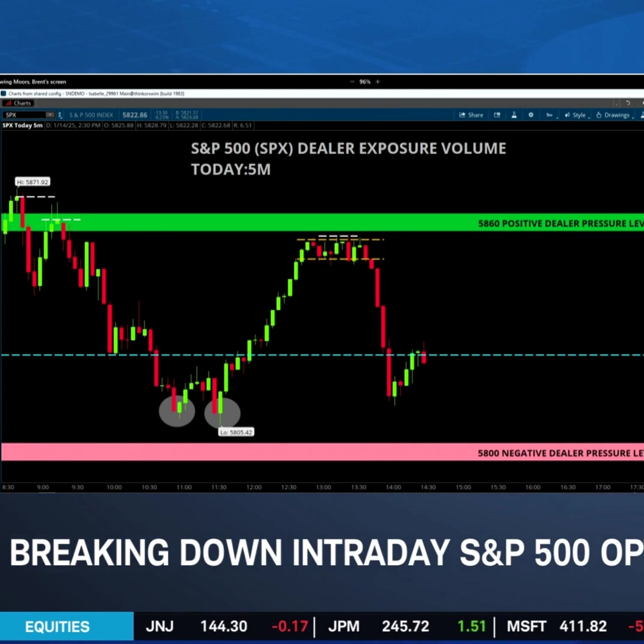Screen dimensions: 644x644
Task: Click the SPX Today 5m chart label
Action: click(x=23, y=125)
